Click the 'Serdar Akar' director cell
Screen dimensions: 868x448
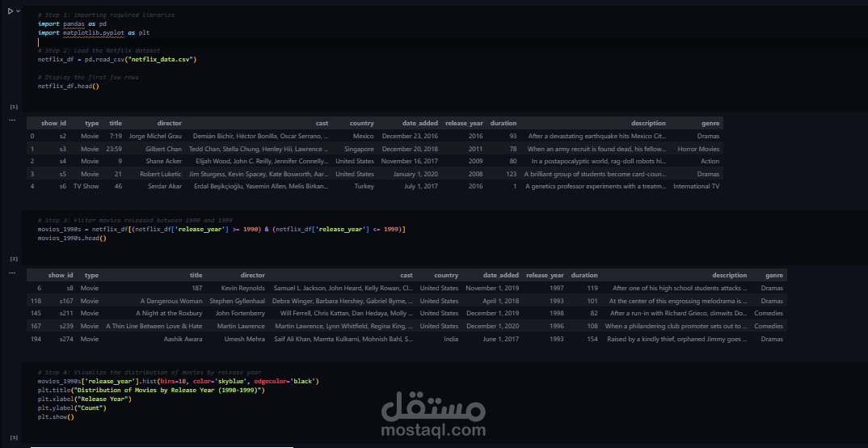pos(164,187)
